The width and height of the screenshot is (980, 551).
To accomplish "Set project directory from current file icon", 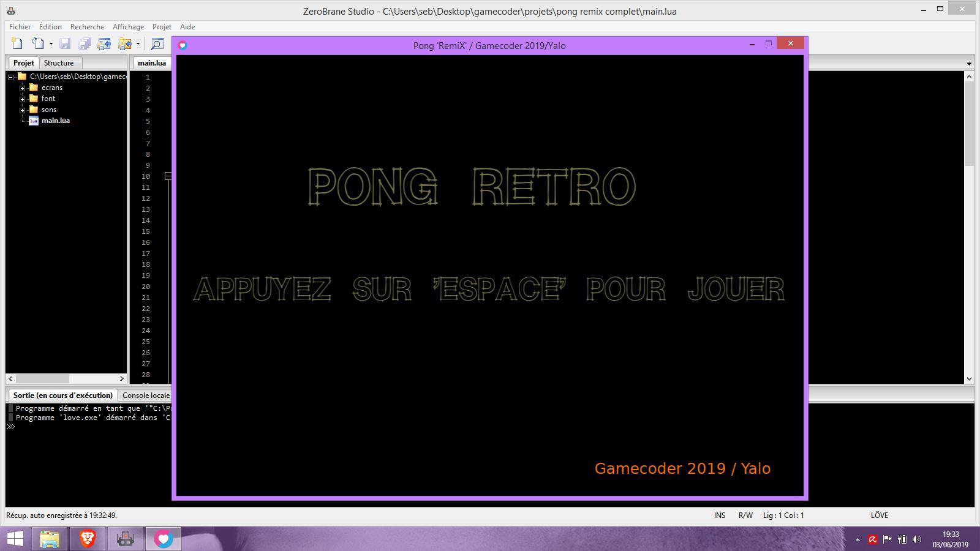I will pos(104,43).
